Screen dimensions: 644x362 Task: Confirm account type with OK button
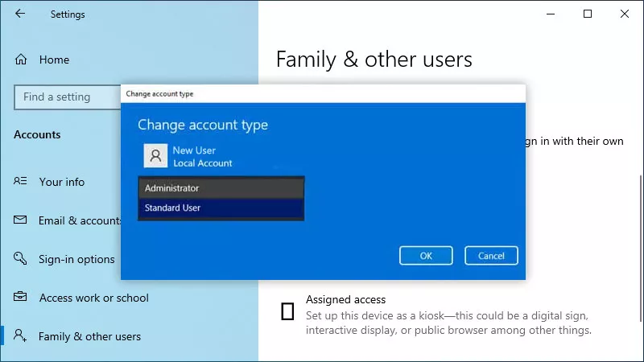click(426, 256)
